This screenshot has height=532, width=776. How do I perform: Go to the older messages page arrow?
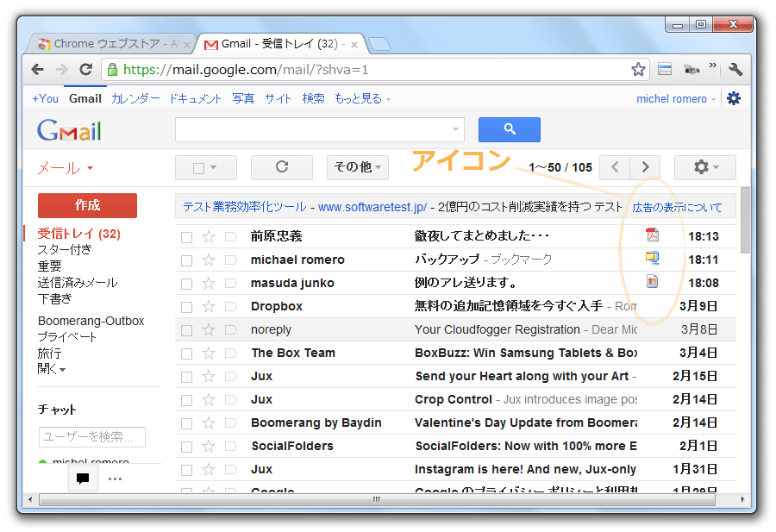point(645,167)
